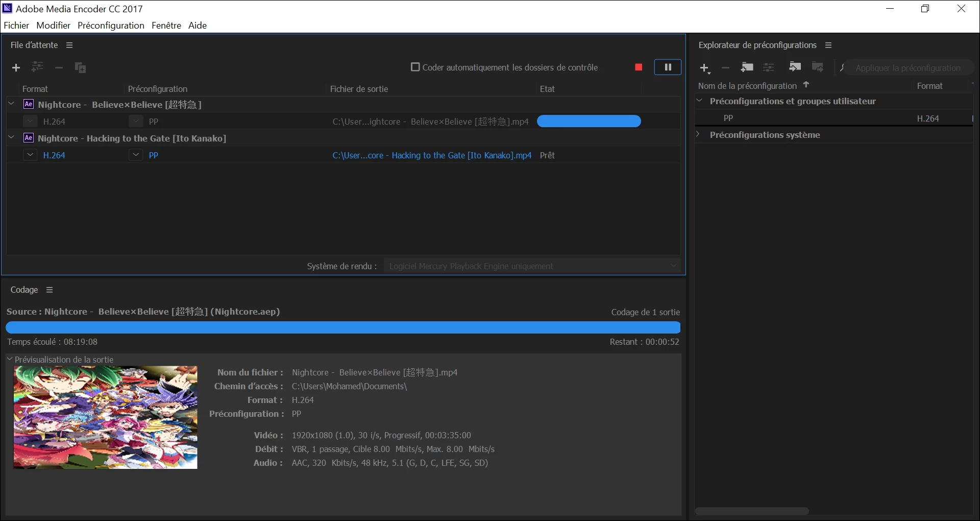
Task: Click Format column header in queue
Action: [35, 89]
